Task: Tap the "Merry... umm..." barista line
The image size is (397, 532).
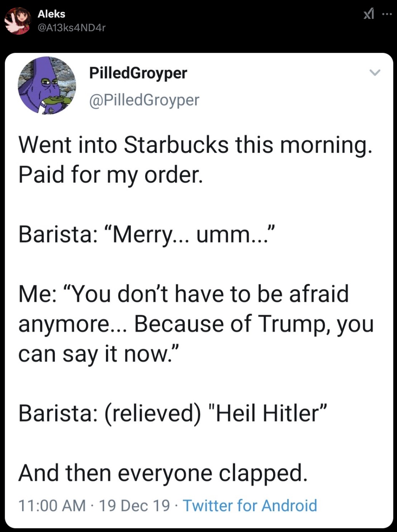Action: click(x=147, y=234)
